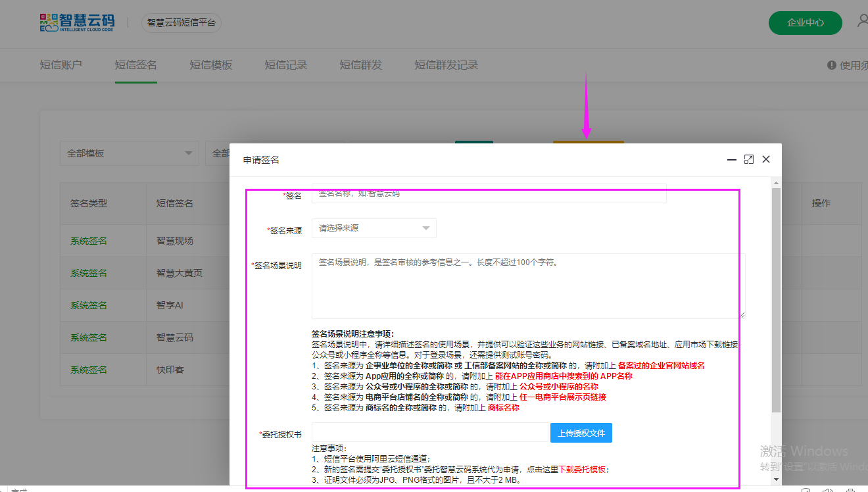Close the 申请签名 dialog
The image size is (868, 492).
(x=765, y=160)
